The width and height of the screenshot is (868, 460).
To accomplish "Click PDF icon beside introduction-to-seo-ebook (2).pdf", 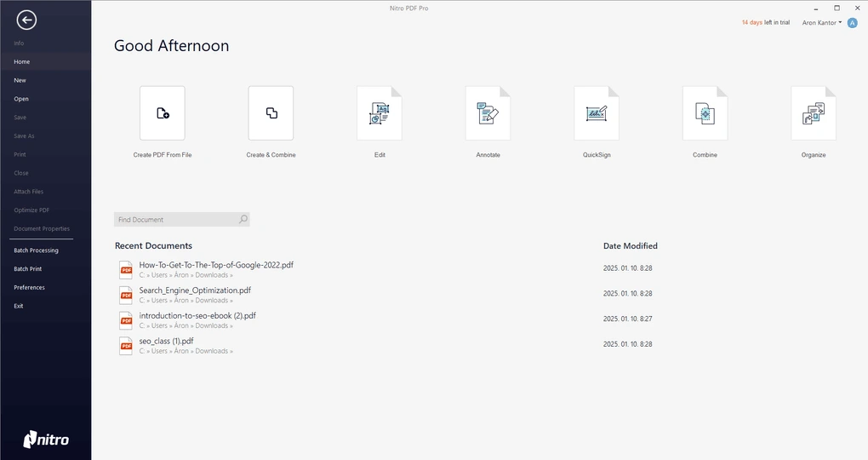I will pos(126,321).
